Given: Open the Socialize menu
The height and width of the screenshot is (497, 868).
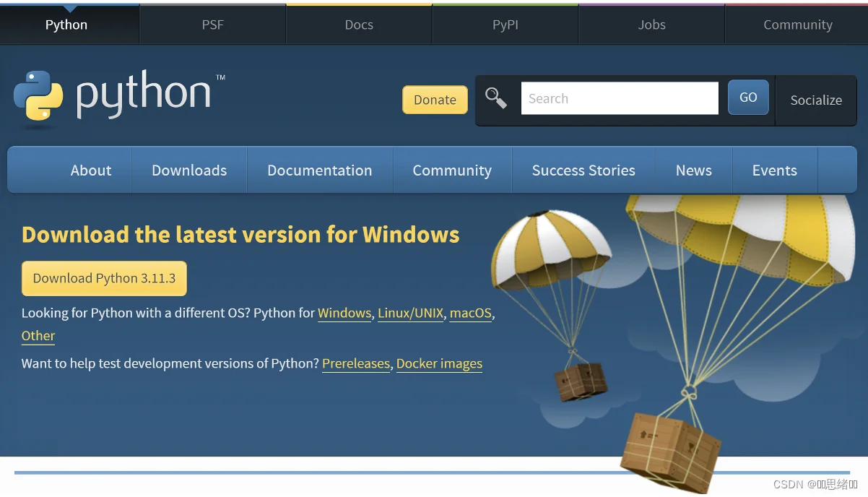Looking at the screenshot, I should 816,100.
